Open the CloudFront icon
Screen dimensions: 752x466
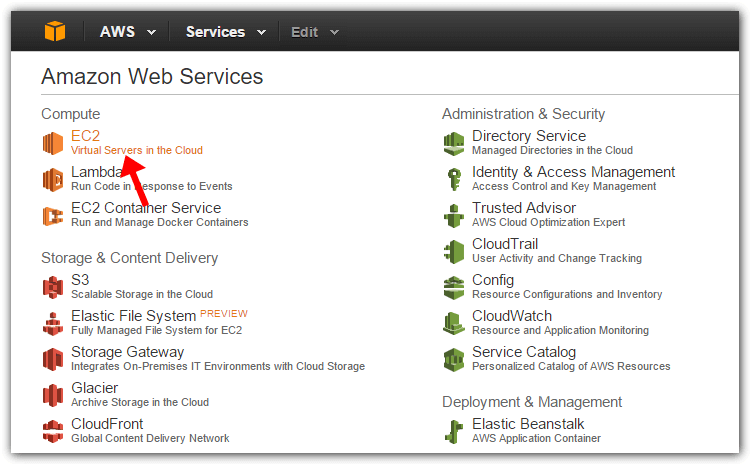(x=53, y=431)
